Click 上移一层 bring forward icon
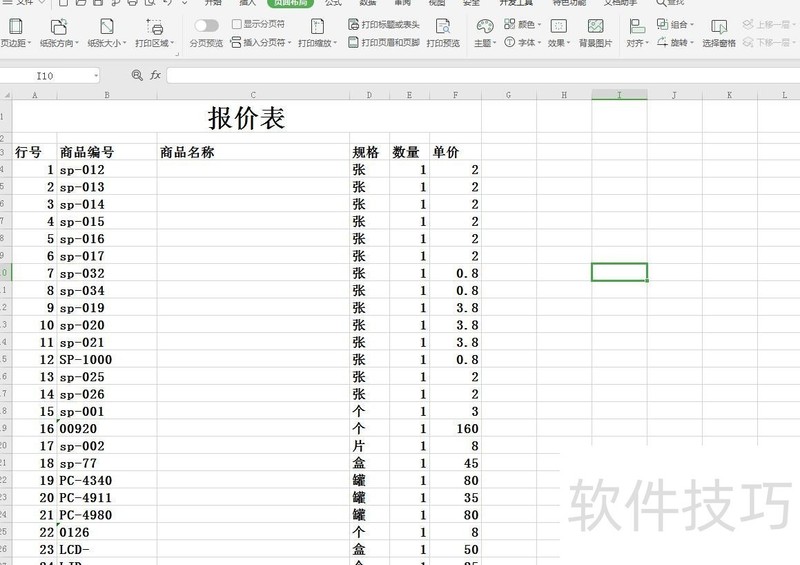Image resolution: width=800 pixels, height=565 pixels. pos(748,24)
